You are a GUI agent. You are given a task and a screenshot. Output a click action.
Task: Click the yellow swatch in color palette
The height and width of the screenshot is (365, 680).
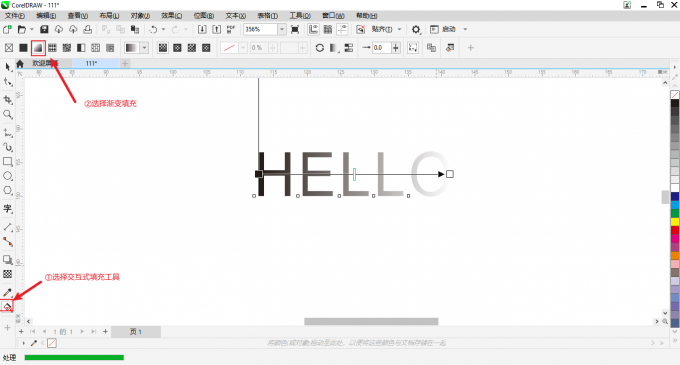coord(675,222)
